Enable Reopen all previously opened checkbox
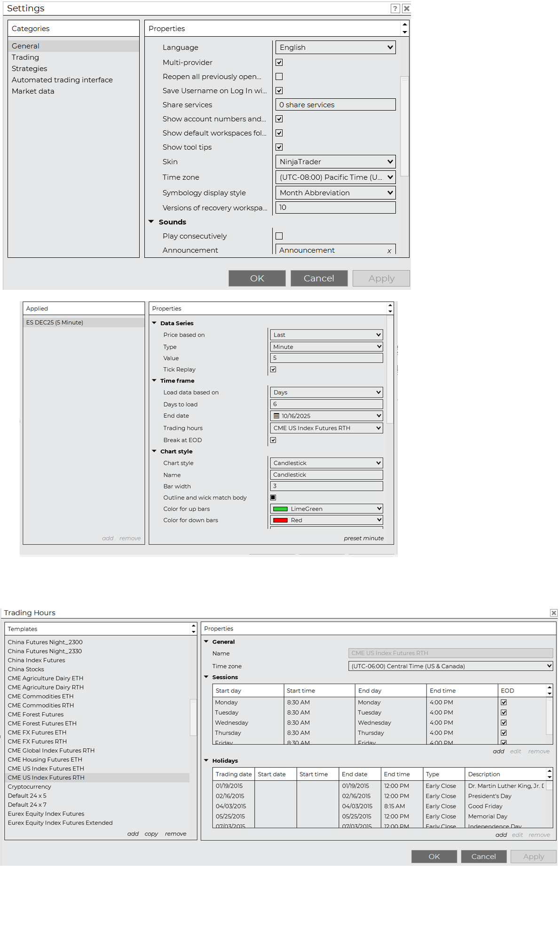 (x=279, y=77)
